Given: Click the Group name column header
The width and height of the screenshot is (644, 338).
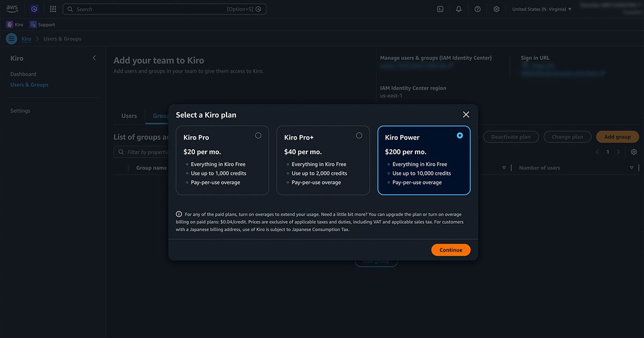Looking at the screenshot, I should pyautogui.click(x=151, y=168).
